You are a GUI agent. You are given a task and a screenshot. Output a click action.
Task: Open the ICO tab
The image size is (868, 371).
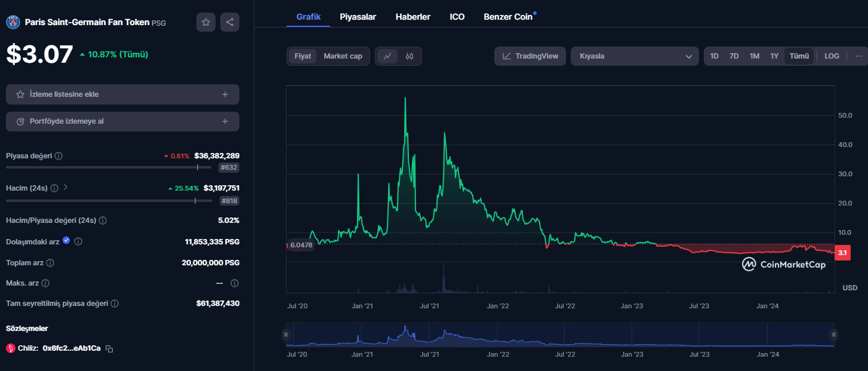coord(457,17)
